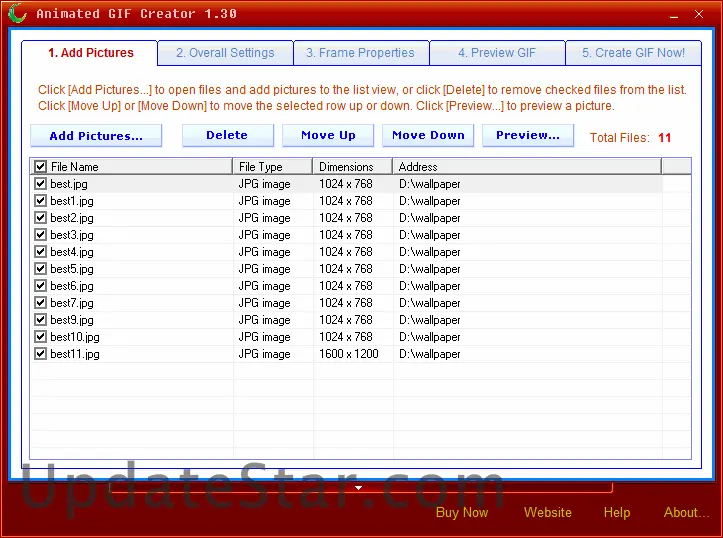Click the Move Down button

point(428,136)
